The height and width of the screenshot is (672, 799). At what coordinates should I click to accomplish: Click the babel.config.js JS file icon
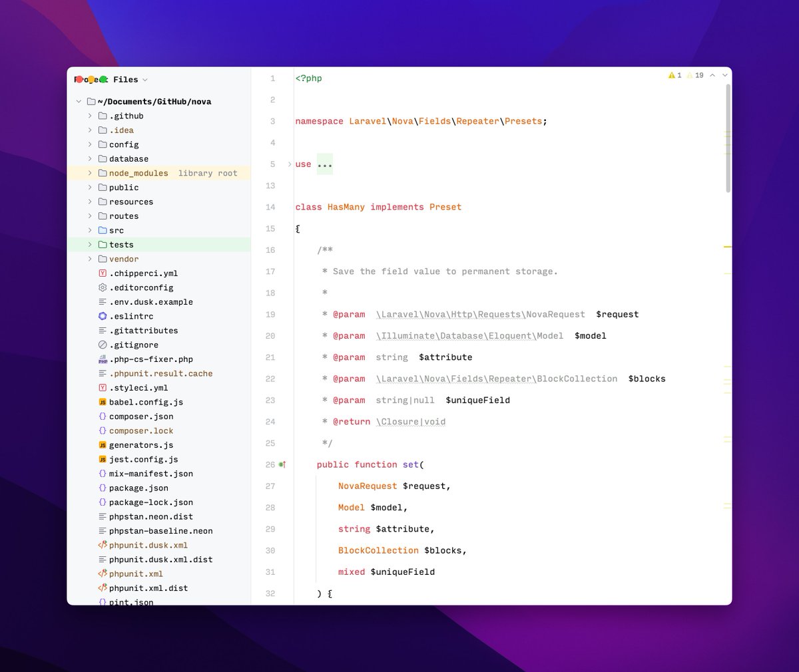[x=103, y=403]
